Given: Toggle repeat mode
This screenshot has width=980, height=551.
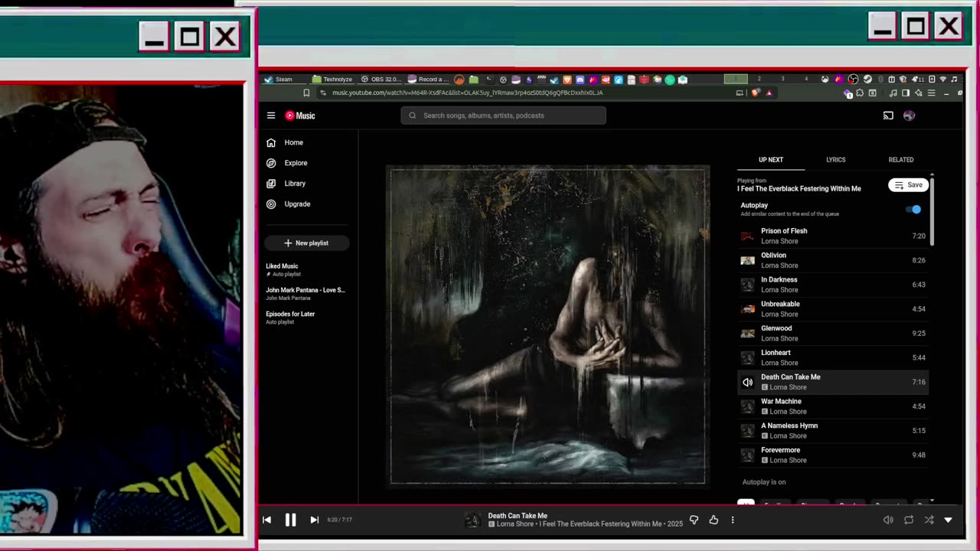Looking at the screenshot, I should point(909,520).
